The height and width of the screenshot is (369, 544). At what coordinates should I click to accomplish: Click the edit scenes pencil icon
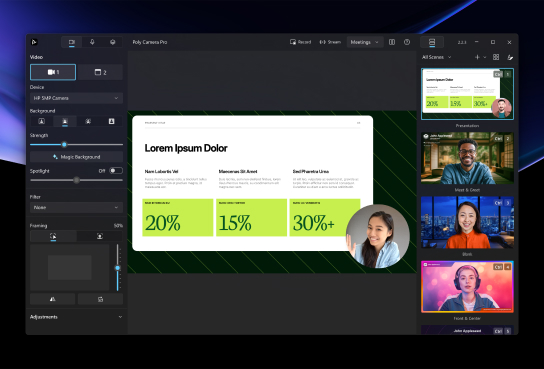click(x=510, y=57)
